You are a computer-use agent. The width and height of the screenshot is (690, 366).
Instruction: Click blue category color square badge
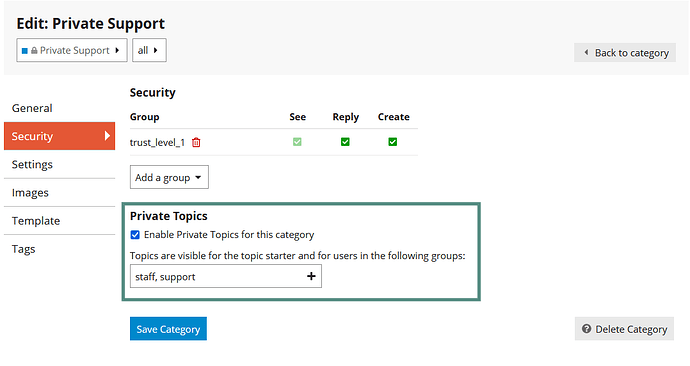pos(25,51)
